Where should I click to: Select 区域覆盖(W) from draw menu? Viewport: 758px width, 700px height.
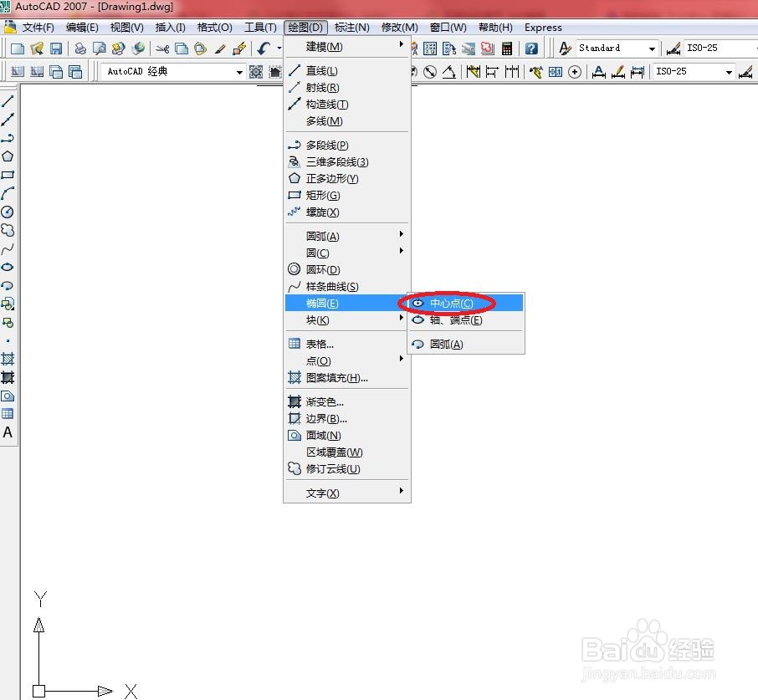click(x=347, y=452)
